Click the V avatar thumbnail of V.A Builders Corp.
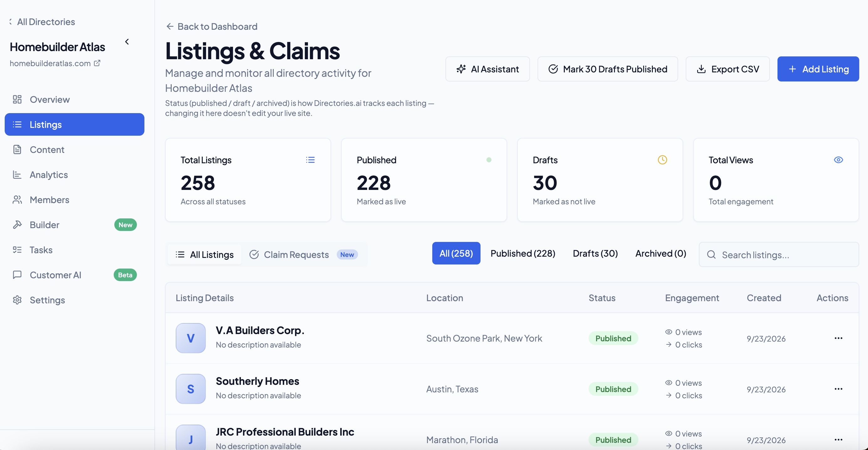The width and height of the screenshot is (868, 450). pyautogui.click(x=191, y=338)
